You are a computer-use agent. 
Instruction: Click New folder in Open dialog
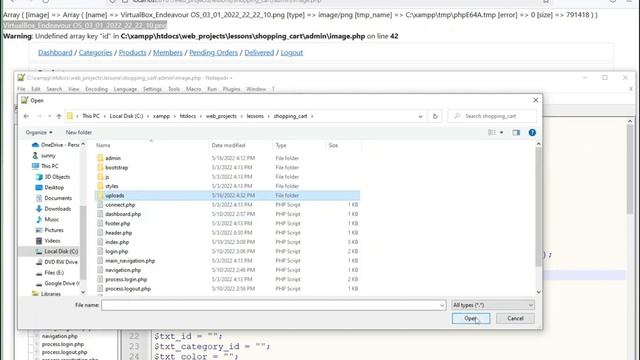pyautogui.click(x=79, y=133)
